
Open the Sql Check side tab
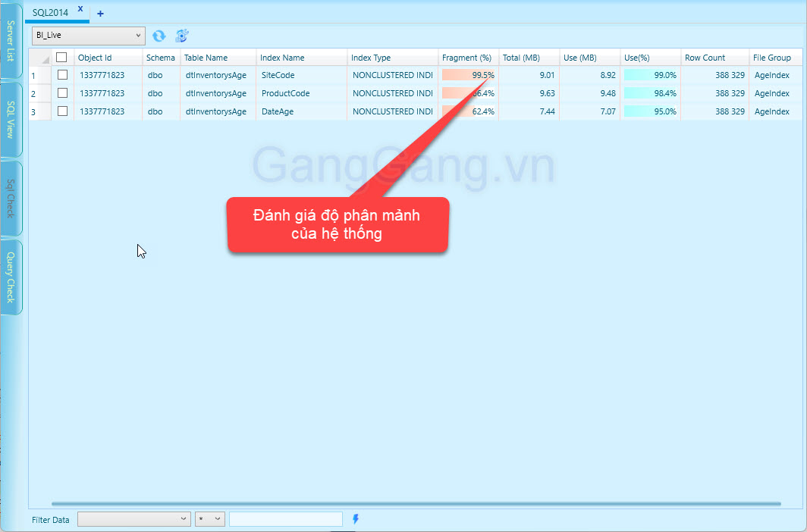[11, 199]
